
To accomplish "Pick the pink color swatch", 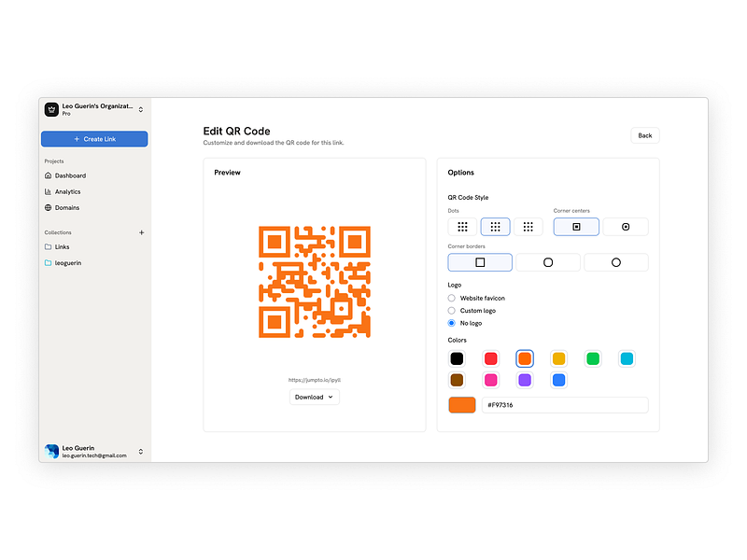I will (x=491, y=380).
